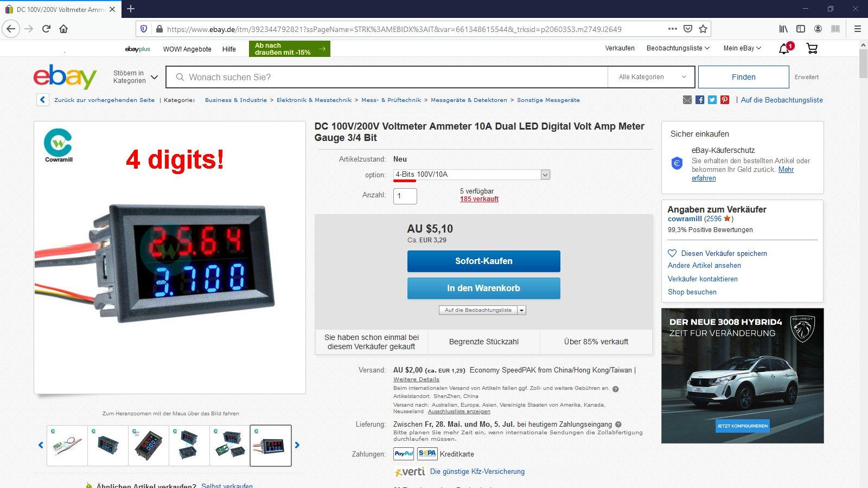Open 'WOW! Angebote' in the top menu
Image resolution: width=868 pixels, height=488 pixels.
(187, 49)
